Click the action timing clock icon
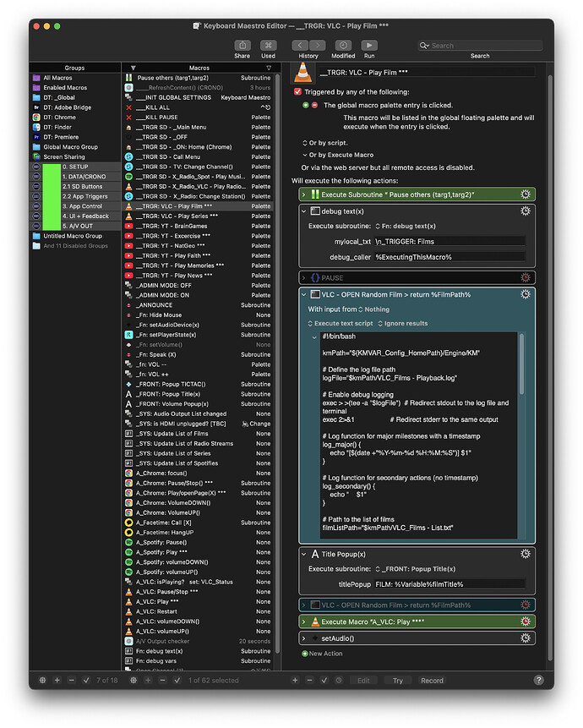This screenshot has height=728, width=583. tap(339, 680)
